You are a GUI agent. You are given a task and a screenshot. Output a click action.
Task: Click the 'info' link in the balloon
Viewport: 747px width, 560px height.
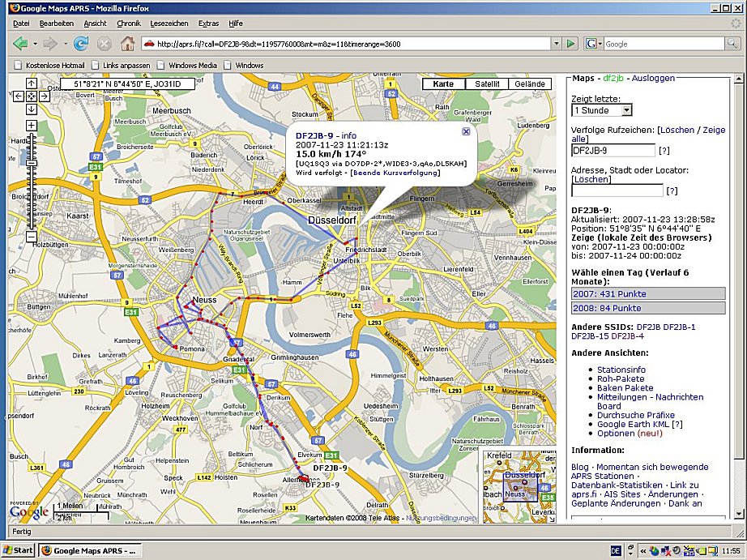(348, 136)
